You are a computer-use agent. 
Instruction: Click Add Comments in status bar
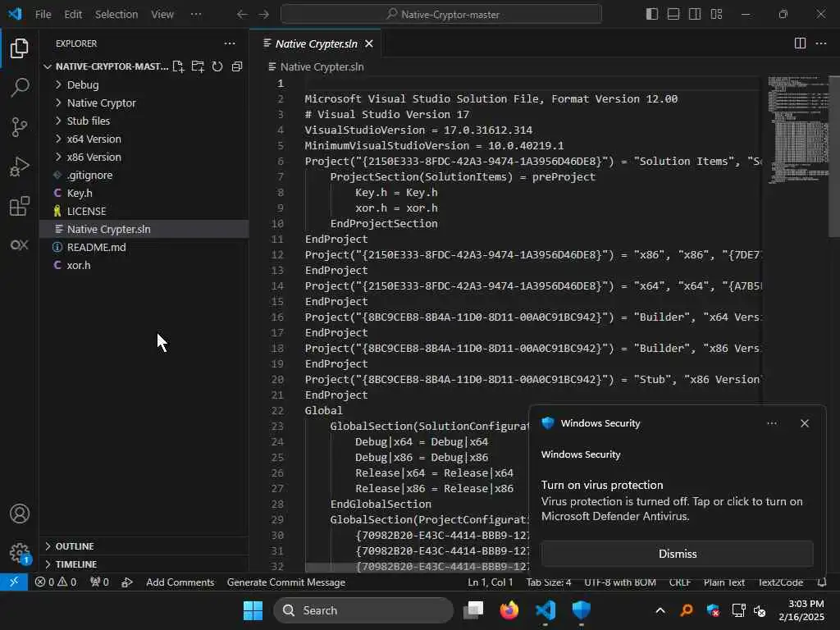pos(180,582)
